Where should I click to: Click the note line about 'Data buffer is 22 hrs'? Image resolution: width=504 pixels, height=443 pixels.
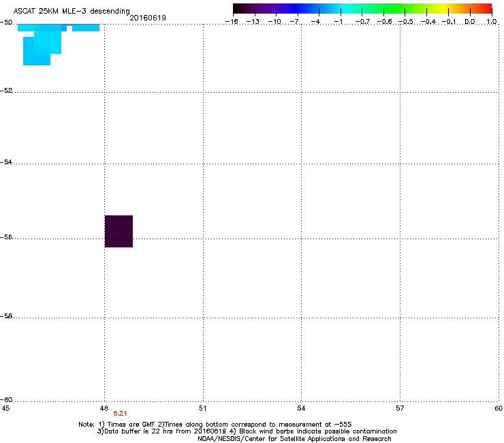[247, 431]
